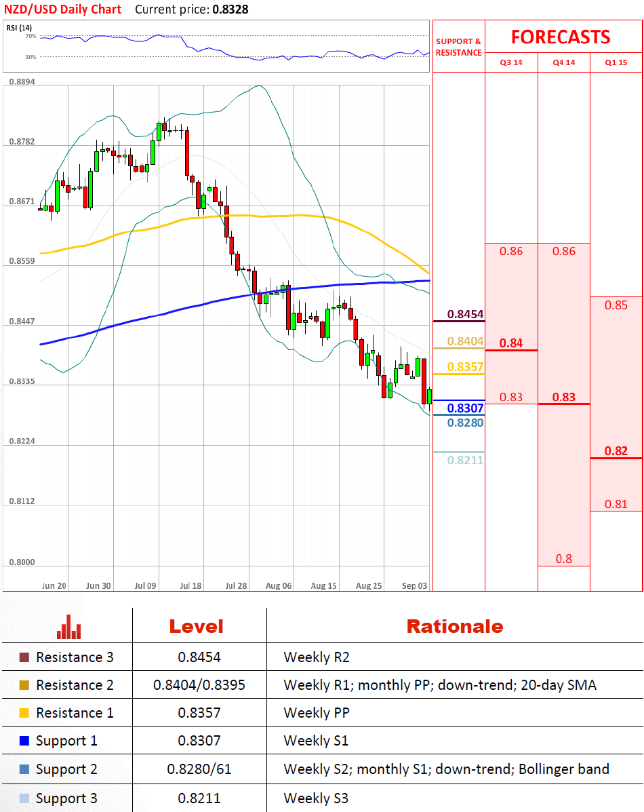
Task: Click the Weekly R2 rationale cell
Action: 317,657
